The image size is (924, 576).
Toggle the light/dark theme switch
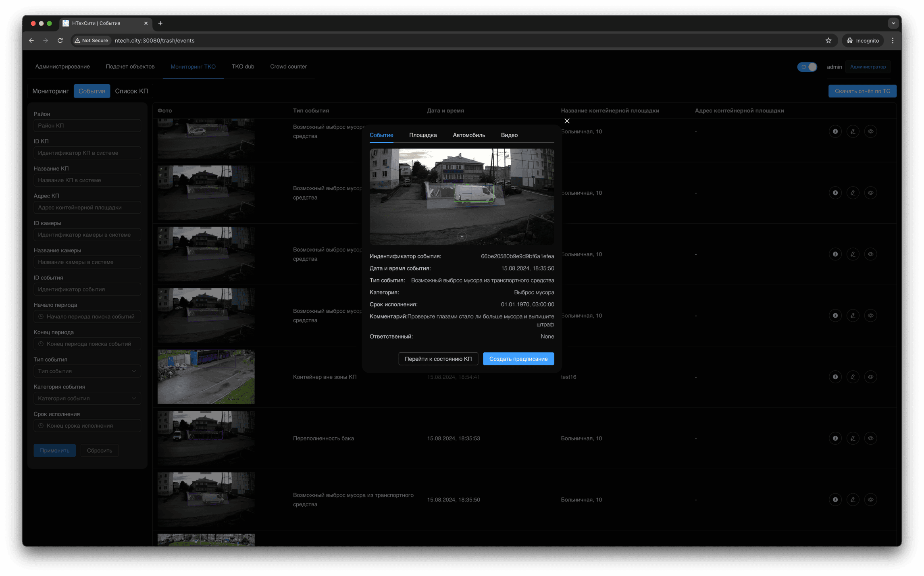point(807,67)
